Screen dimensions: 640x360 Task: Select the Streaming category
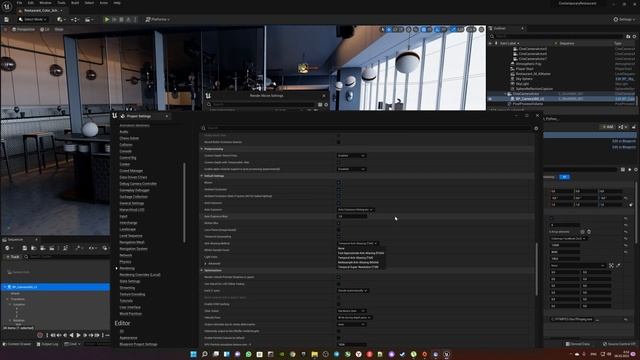point(127,288)
